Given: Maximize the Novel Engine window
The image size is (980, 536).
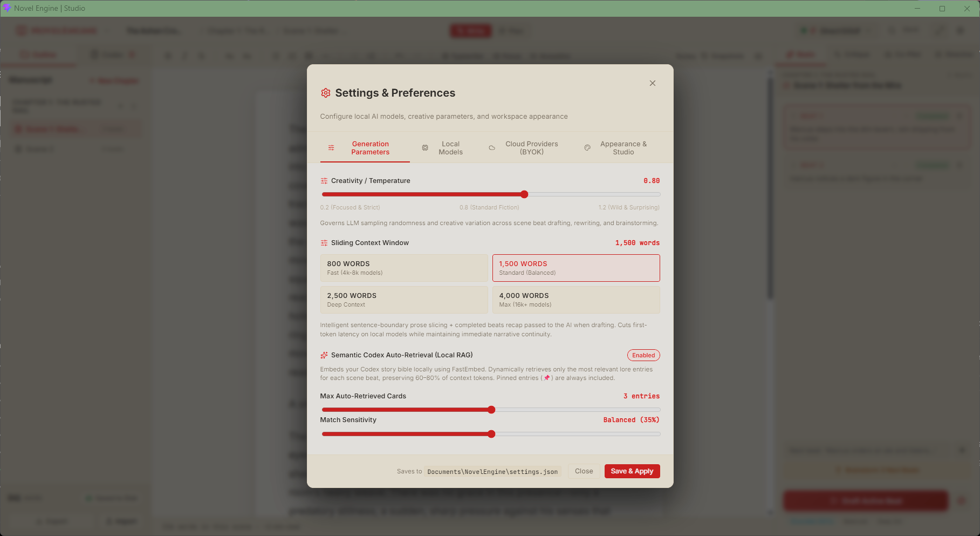Looking at the screenshot, I should [942, 8].
